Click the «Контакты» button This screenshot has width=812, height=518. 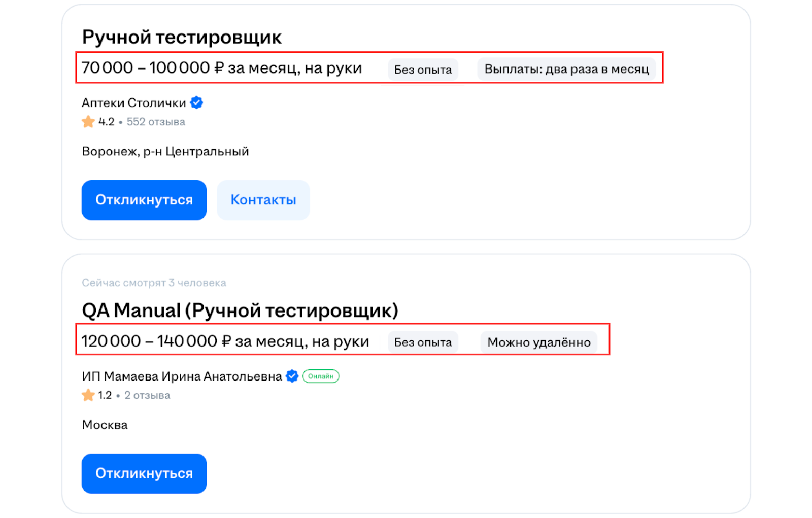[x=263, y=199]
